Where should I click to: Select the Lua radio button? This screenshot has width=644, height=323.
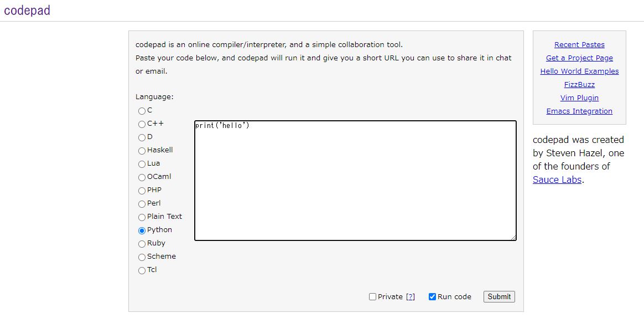tap(142, 164)
